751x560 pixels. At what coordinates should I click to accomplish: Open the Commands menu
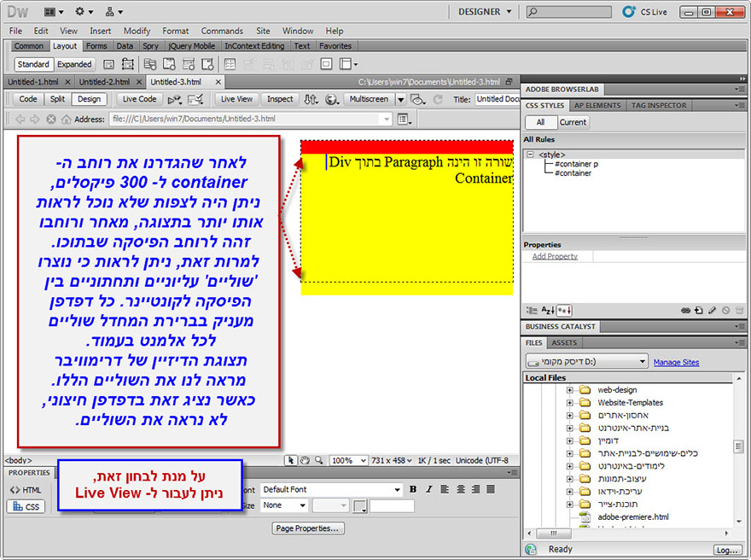pyautogui.click(x=222, y=31)
